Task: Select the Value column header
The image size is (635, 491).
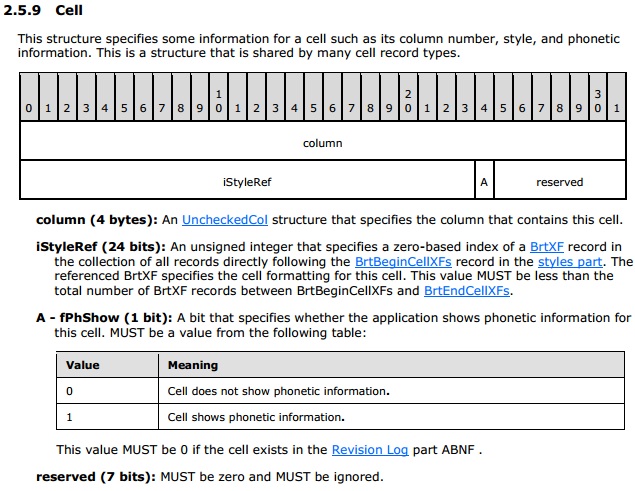Action: [x=107, y=365]
